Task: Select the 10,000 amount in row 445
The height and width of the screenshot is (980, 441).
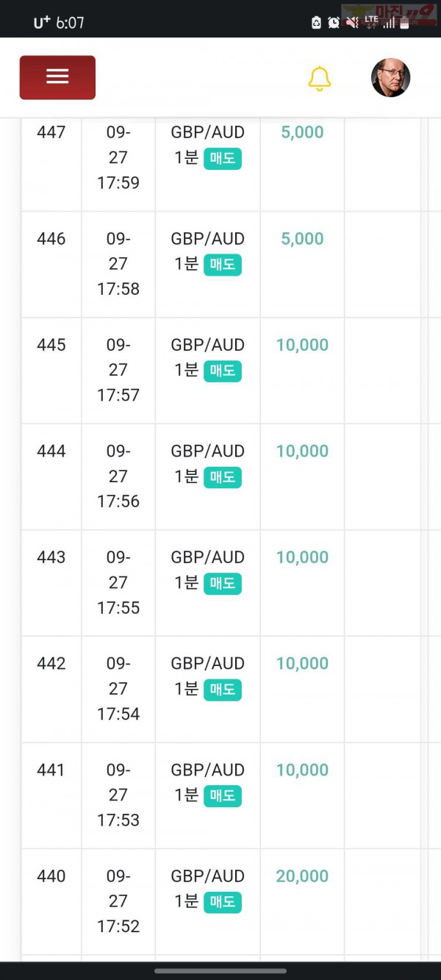Action: coord(302,345)
